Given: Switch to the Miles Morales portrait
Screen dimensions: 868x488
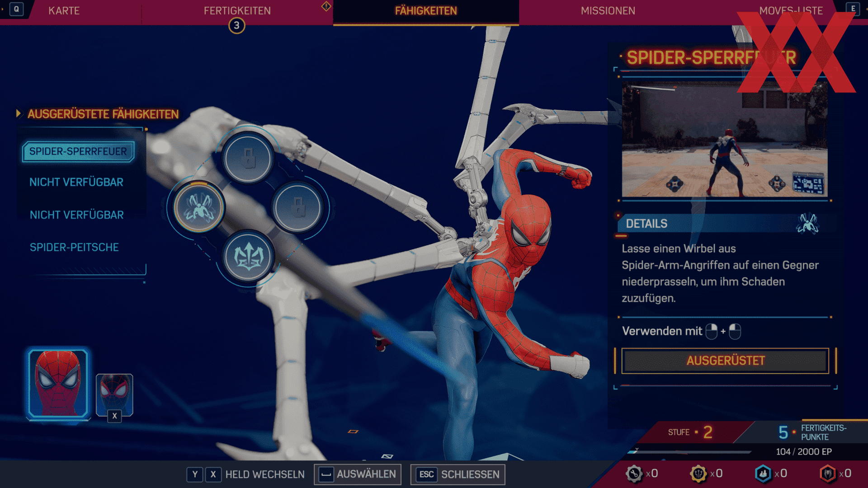Looking at the screenshot, I should pos(114,394).
